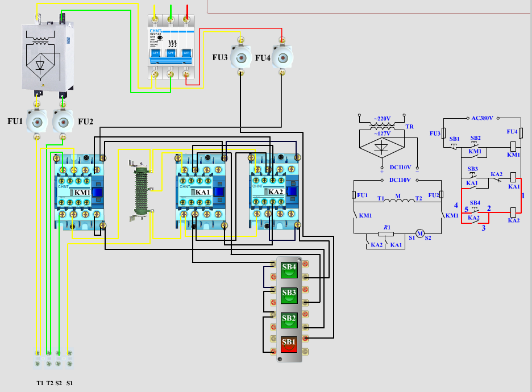The image size is (532, 392).
Task: Click the bridge rectifier diode symbol in the schematic
Action: [x=382, y=148]
